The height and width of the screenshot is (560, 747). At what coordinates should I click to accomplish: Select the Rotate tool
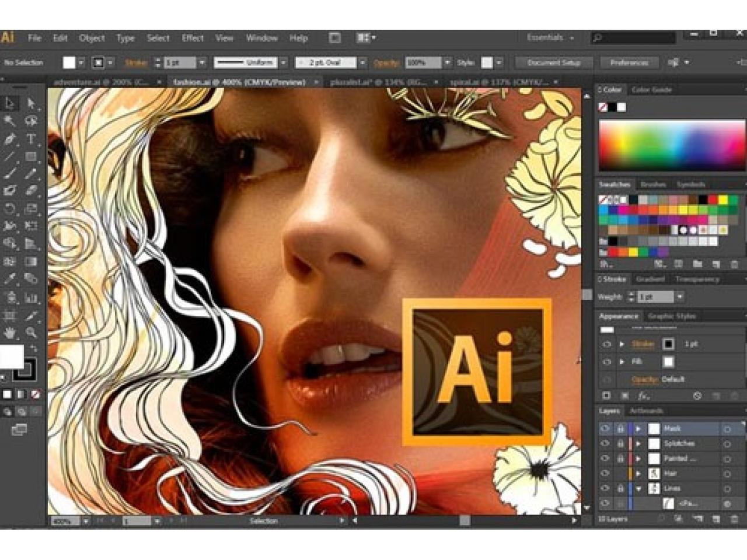pos(10,208)
